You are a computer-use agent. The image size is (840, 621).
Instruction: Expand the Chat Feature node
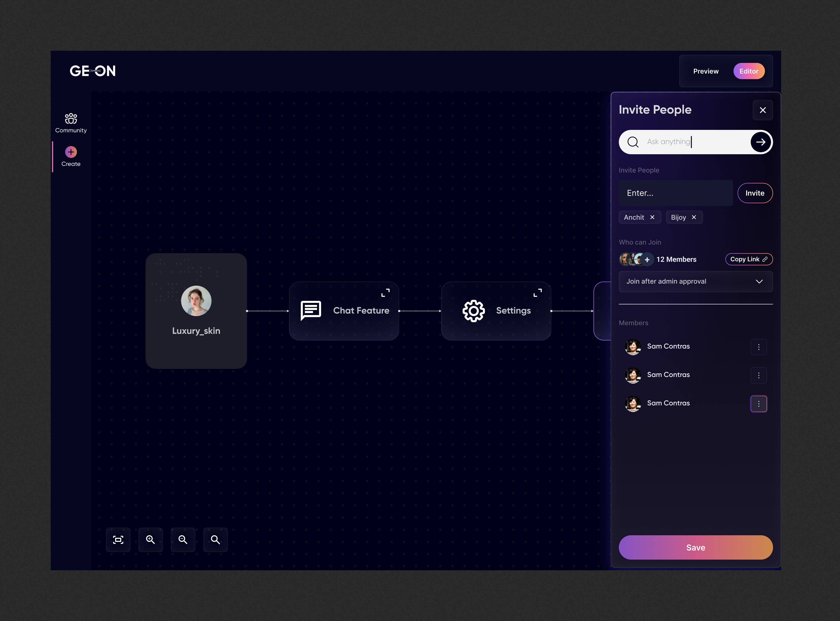pos(385,293)
